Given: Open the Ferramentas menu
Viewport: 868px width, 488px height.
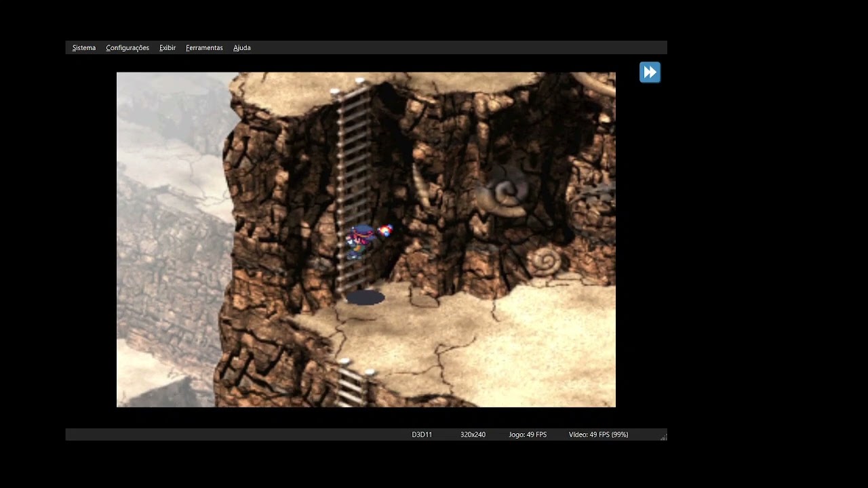Looking at the screenshot, I should point(204,48).
